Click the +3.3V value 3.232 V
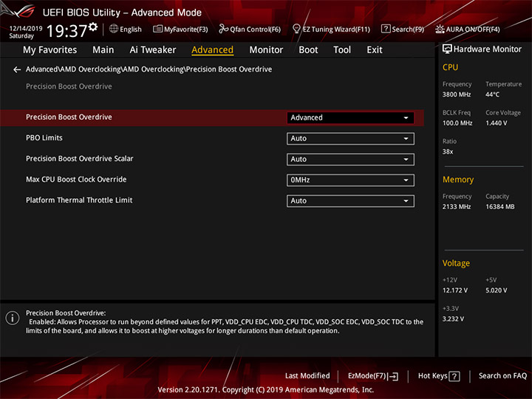The image size is (532, 399). click(453, 319)
